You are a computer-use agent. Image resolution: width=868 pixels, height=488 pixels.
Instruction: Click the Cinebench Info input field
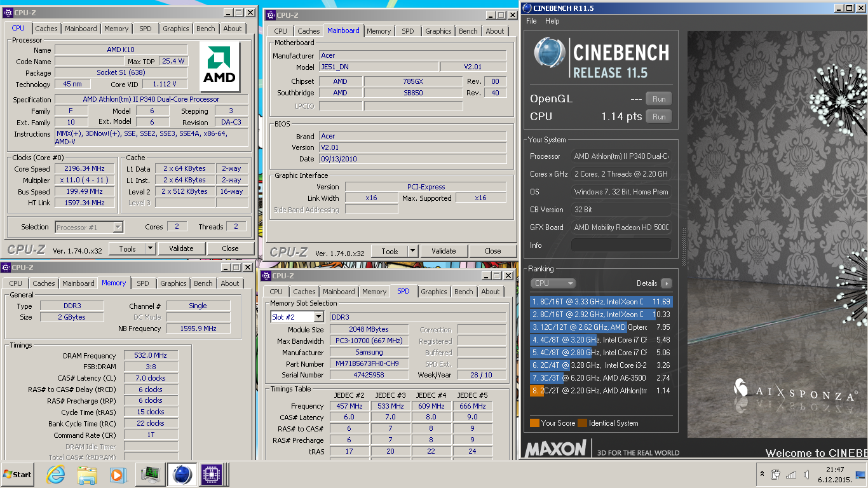pos(621,245)
